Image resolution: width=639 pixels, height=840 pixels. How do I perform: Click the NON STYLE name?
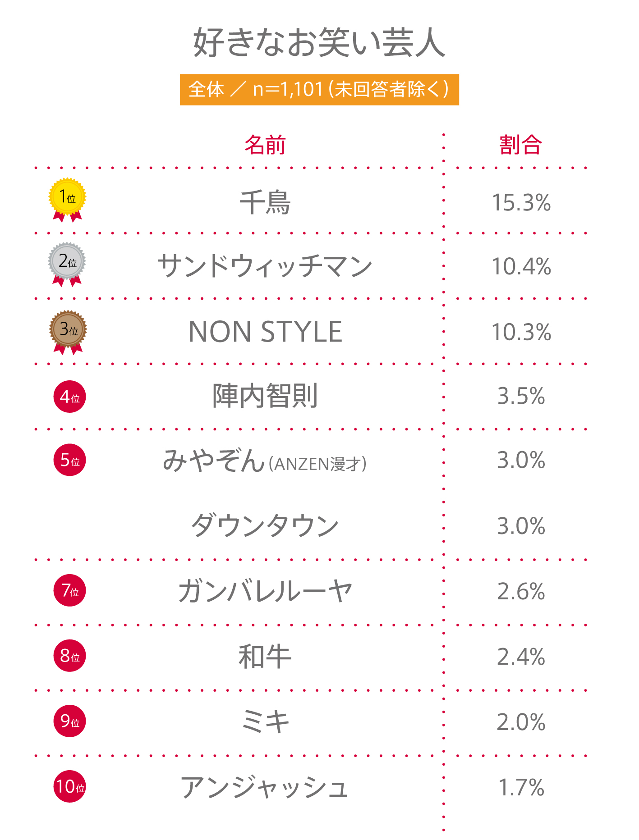click(265, 332)
